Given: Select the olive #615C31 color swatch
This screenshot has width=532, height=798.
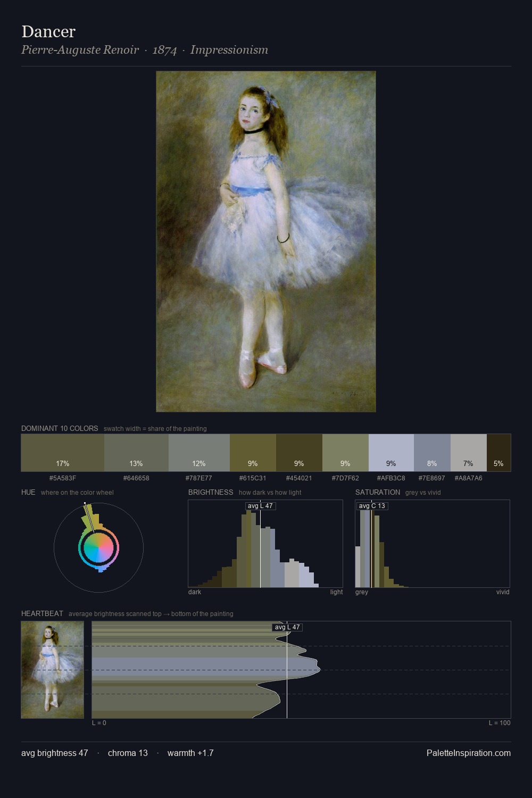Looking at the screenshot, I should click(253, 453).
